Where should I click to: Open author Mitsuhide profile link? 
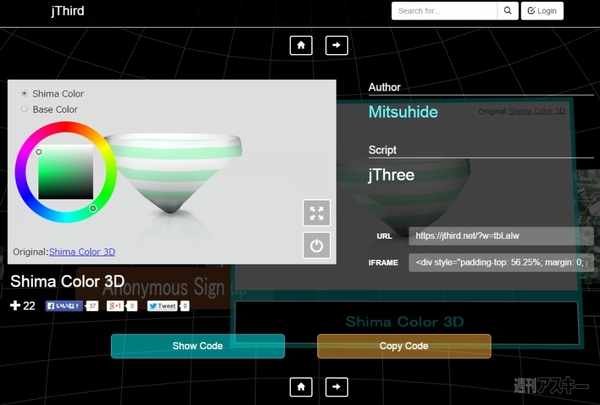click(x=403, y=112)
